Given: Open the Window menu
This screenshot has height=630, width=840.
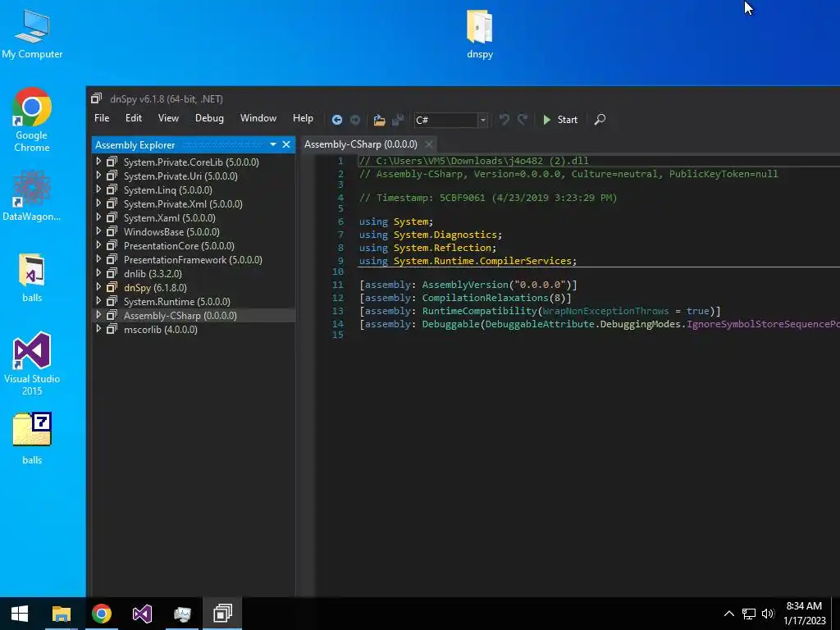Looking at the screenshot, I should click(x=258, y=118).
